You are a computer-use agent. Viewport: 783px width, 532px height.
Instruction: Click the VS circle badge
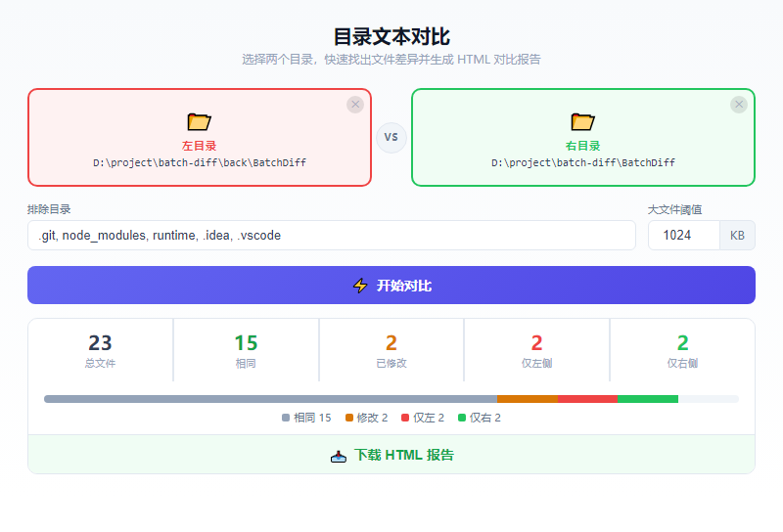pyautogui.click(x=391, y=137)
